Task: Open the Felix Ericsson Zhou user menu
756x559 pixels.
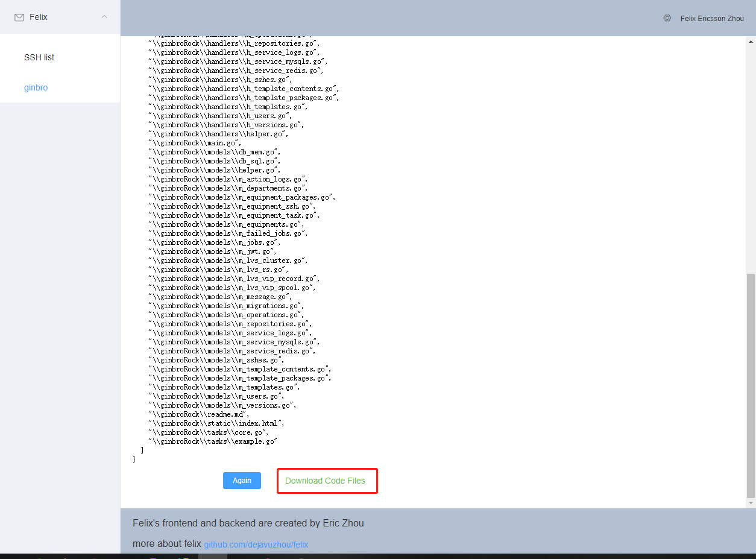Action: tap(712, 19)
